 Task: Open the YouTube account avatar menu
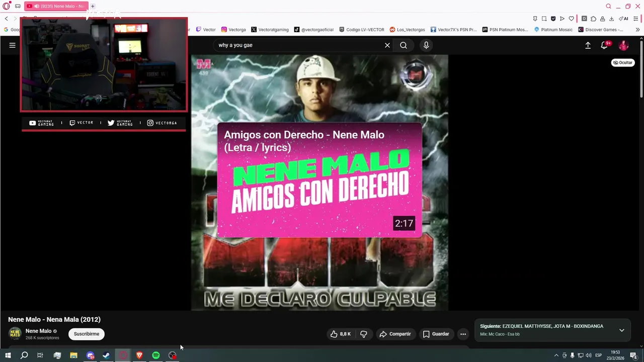(x=623, y=45)
